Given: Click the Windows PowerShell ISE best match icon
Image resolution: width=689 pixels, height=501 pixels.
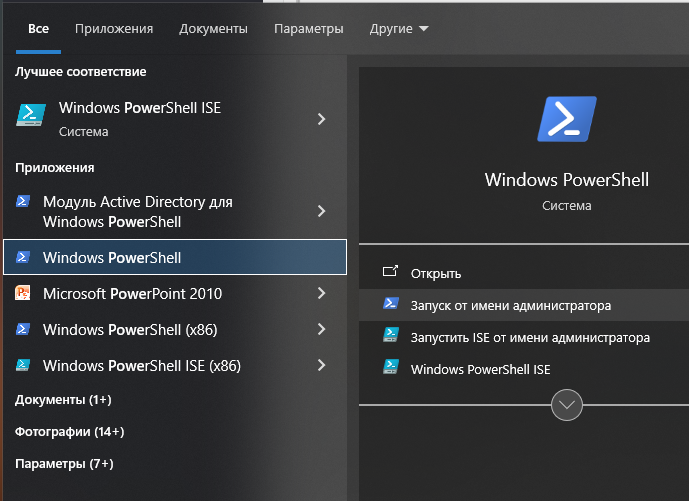Looking at the screenshot, I should point(31,118).
